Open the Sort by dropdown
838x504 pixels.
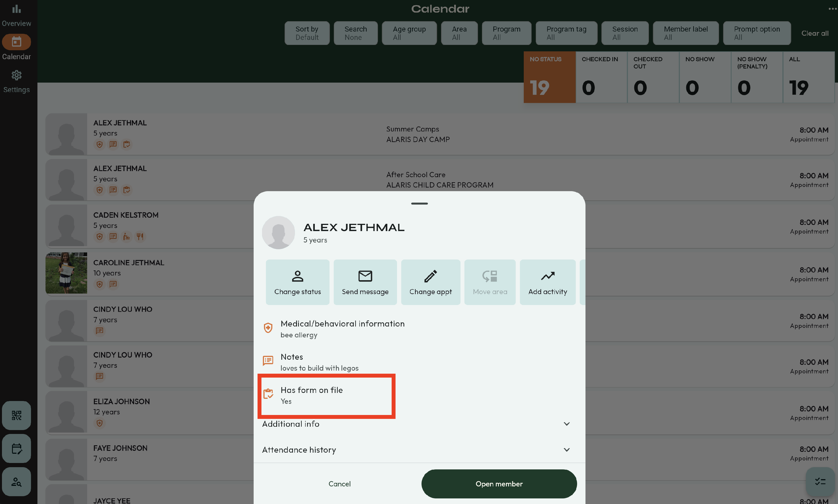pos(307,33)
